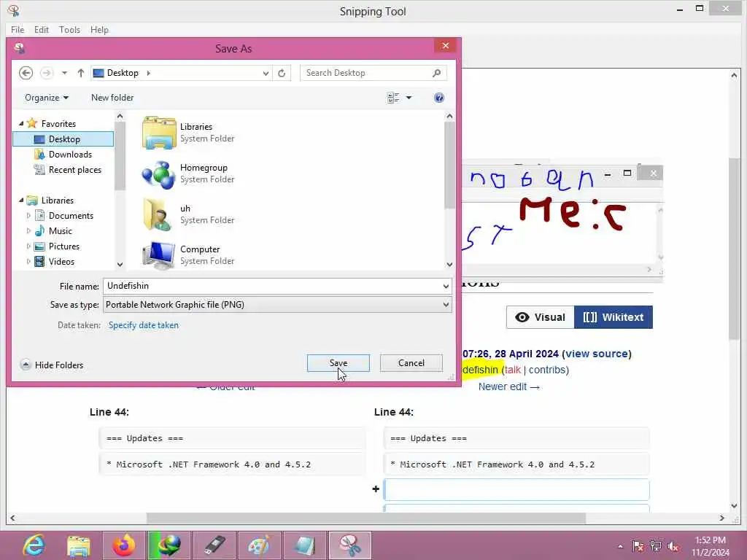Refresh the Desktop folder view
The width and height of the screenshot is (747, 560).
click(x=282, y=73)
